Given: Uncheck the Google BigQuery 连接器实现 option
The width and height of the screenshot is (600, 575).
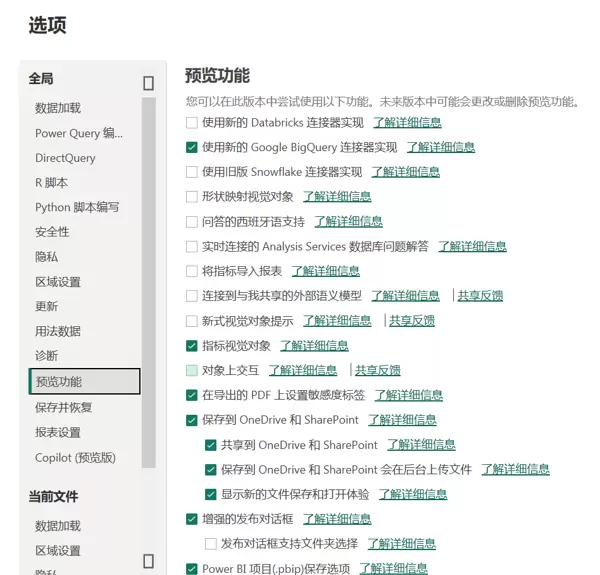Looking at the screenshot, I should 192,147.
